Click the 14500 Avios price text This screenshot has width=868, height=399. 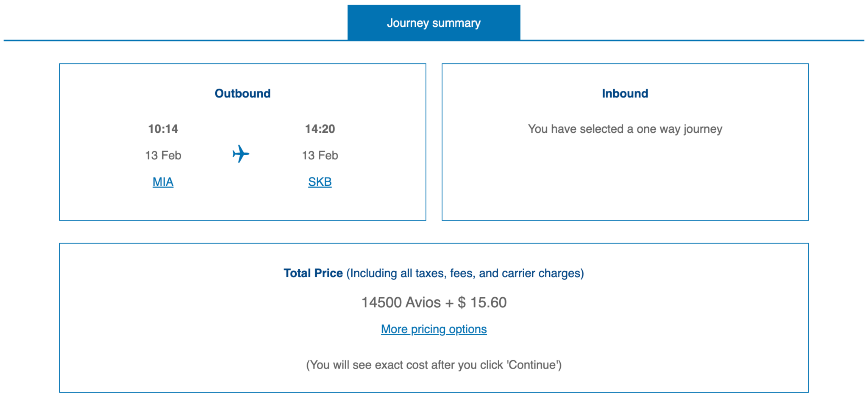coord(401,302)
